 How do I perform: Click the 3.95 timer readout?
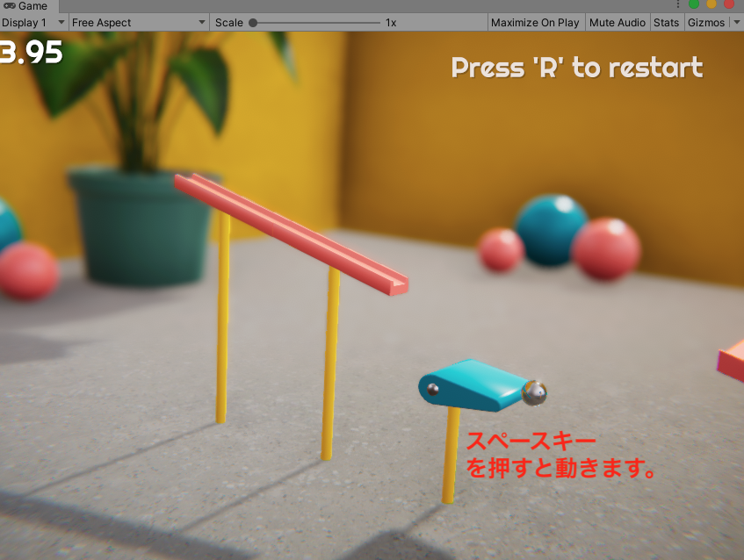coord(32,53)
